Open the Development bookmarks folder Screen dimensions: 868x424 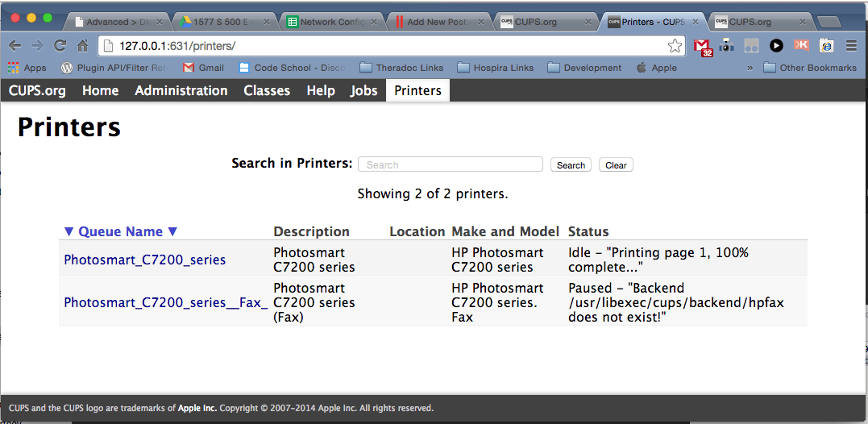tap(584, 68)
